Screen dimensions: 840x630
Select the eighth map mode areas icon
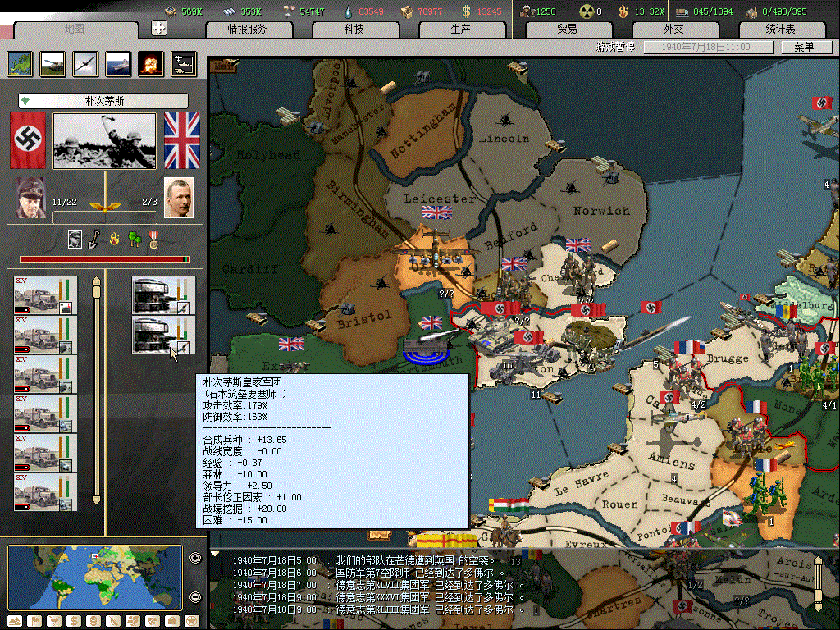point(153,622)
